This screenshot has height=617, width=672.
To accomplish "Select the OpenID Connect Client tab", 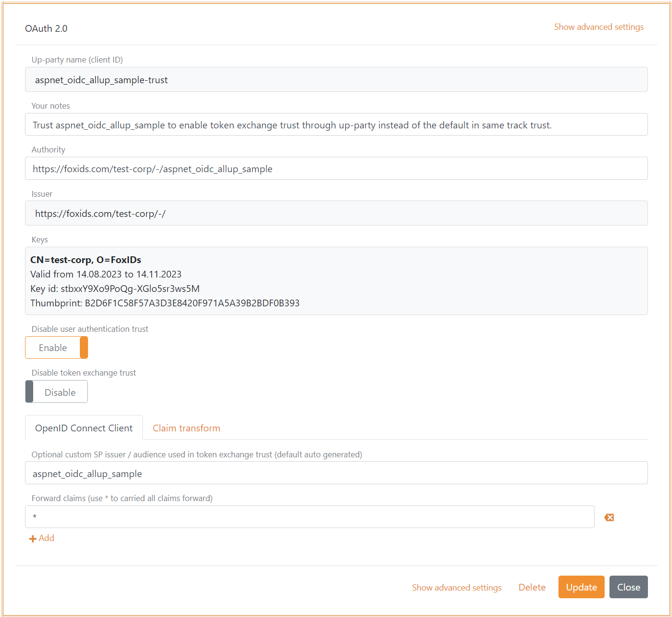I will (x=83, y=428).
